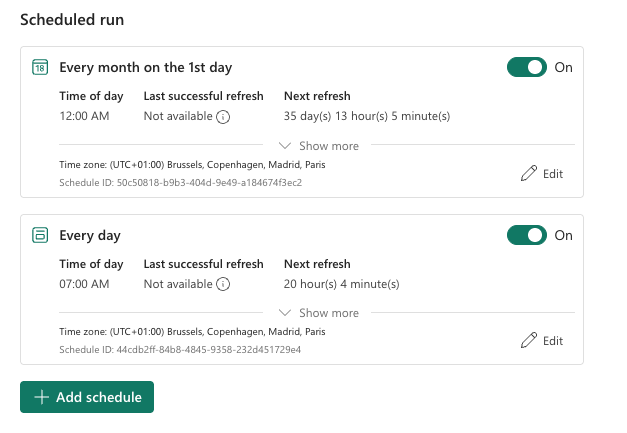Select the Every day schedule title
Viewport: 627px width, 433px height.
pyautogui.click(x=90, y=236)
